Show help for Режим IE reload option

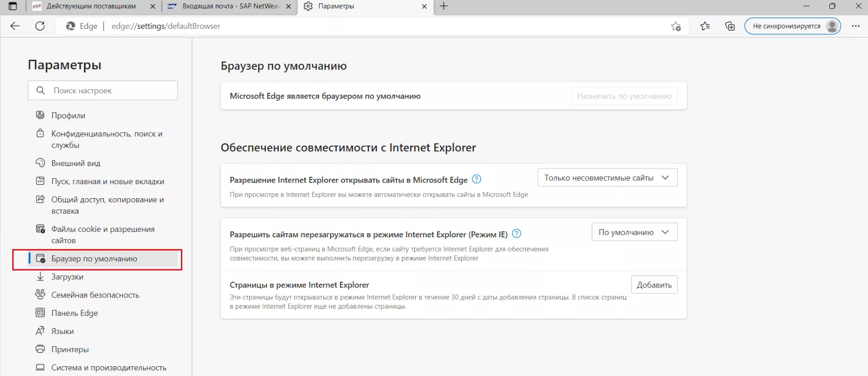pos(517,234)
